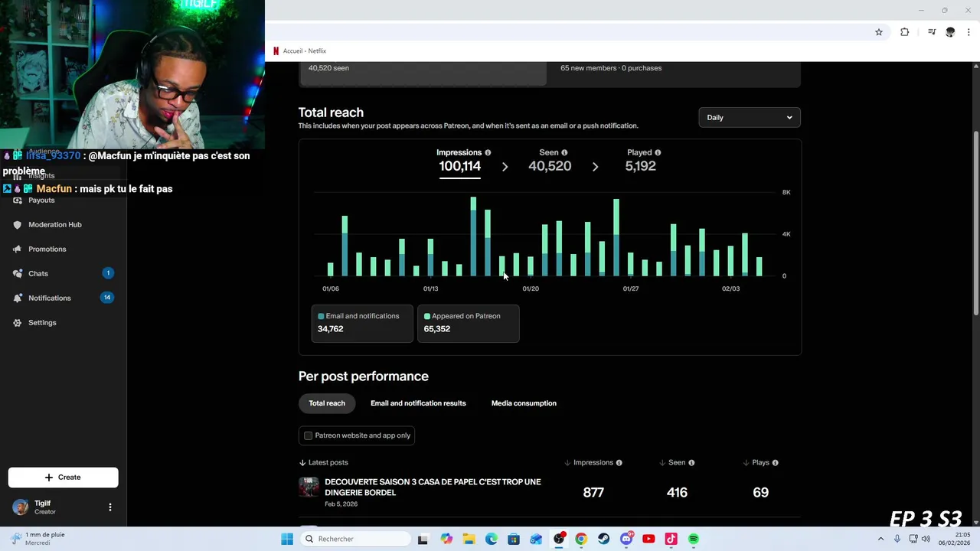Sort by Seen column header
Viewport: 980px width, 551px height.
(x=677, y=463)
